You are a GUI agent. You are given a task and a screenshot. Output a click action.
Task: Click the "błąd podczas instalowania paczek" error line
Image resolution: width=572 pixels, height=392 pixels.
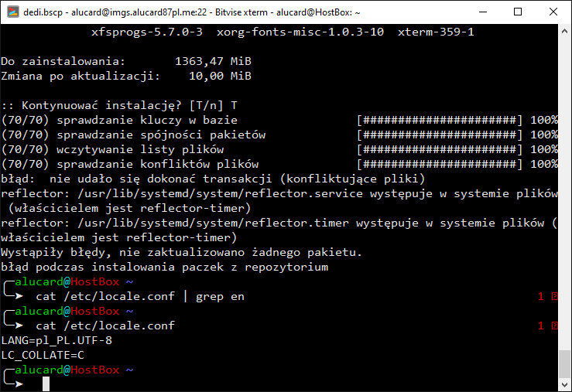[164, 267]
